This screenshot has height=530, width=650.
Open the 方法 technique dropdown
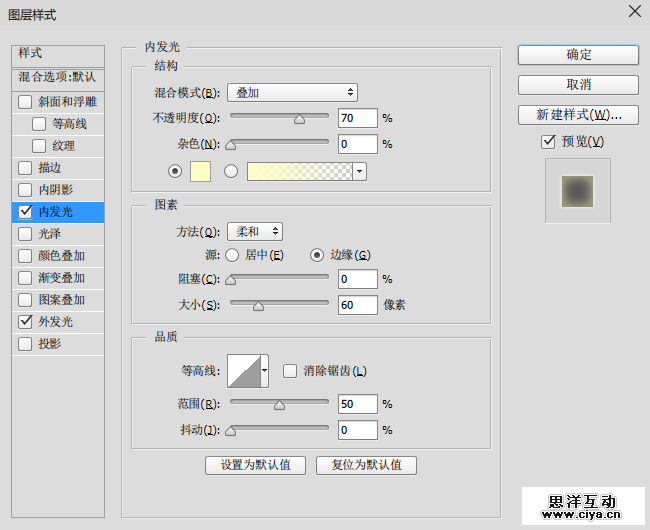pos(254,232)
